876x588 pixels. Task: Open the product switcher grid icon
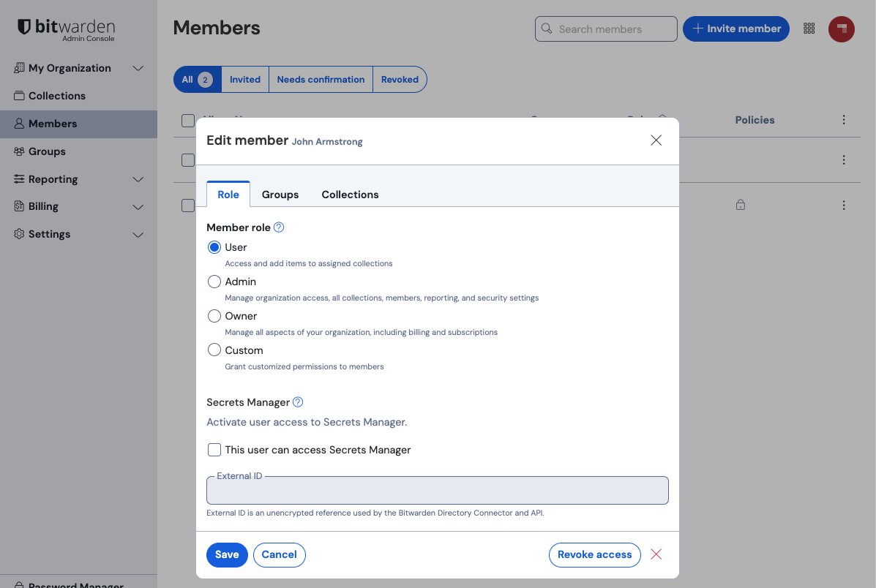coord(809,29)
